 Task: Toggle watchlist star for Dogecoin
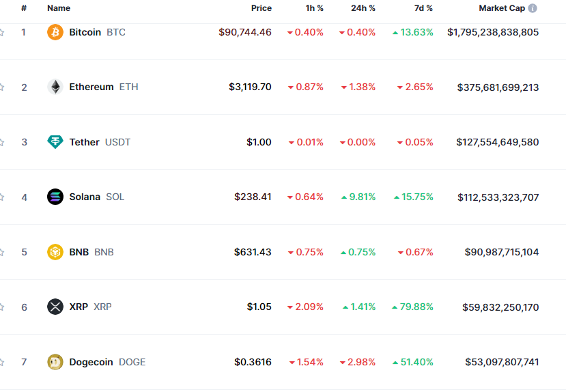point(2,362)
